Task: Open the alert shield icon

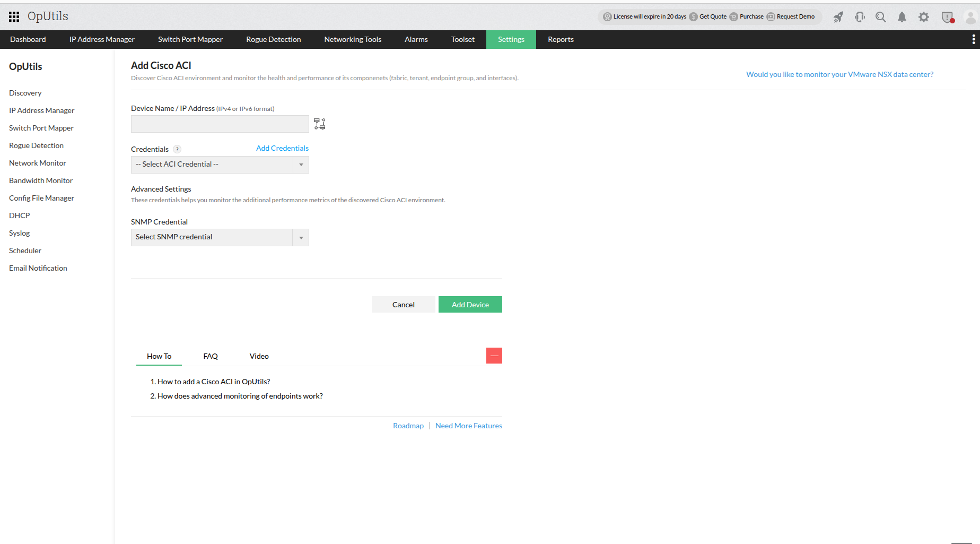Action: click(x=948, y=18)
